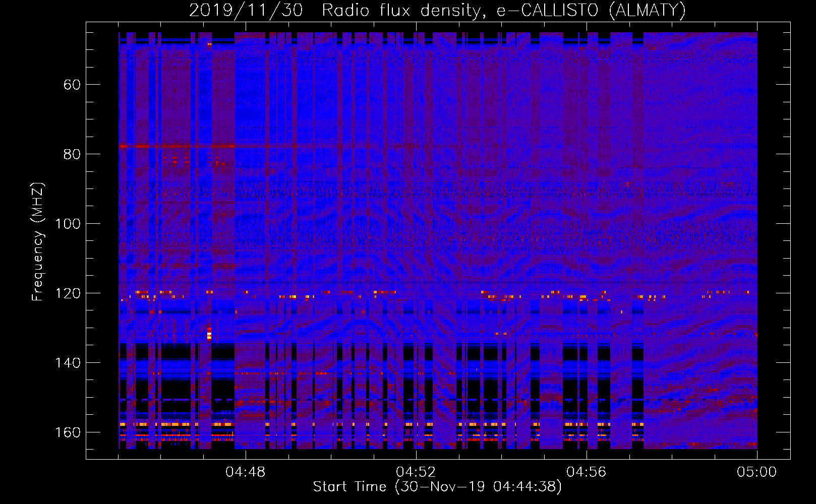Click the '04:48' time tick label
This screenshot has width=816, height=504.
(246, 472)
